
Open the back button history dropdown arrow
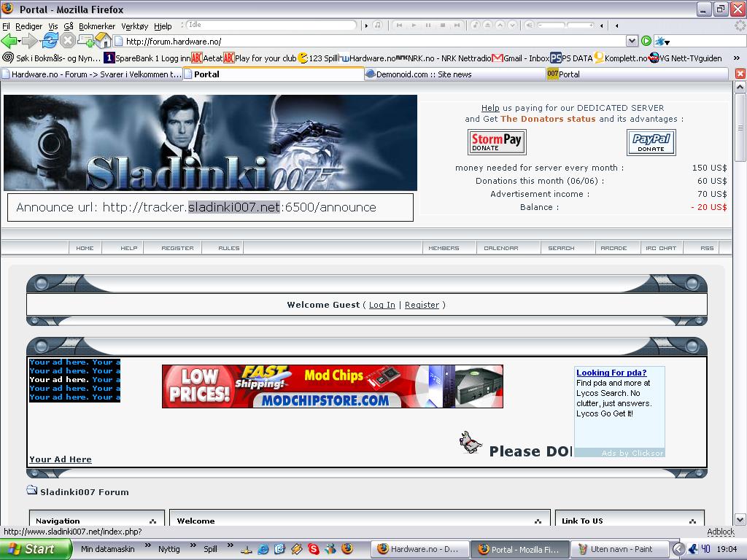(18, 42)
